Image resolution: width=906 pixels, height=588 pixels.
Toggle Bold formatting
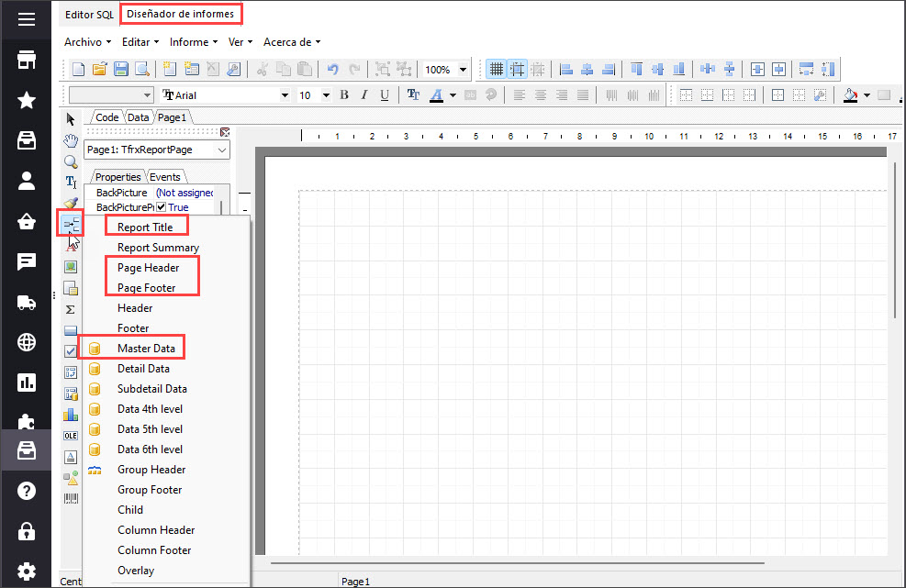(x=344, y=95)
